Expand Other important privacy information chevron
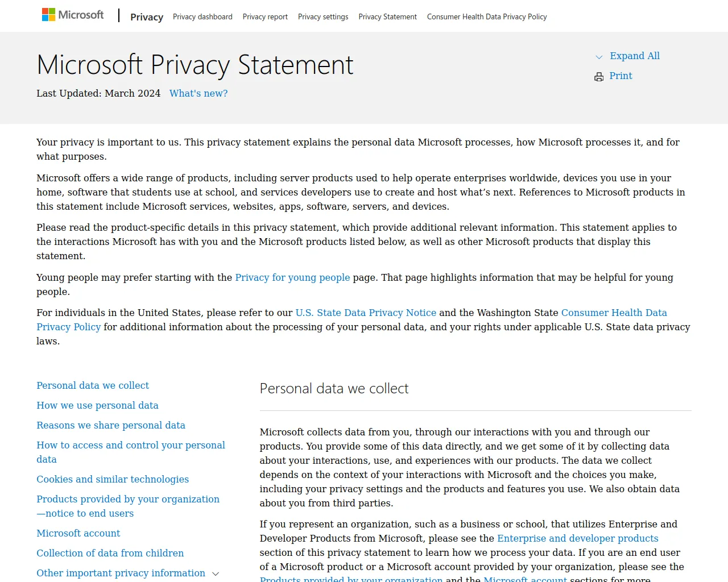The width and height of the screenshot is (728, 582). 216,574
